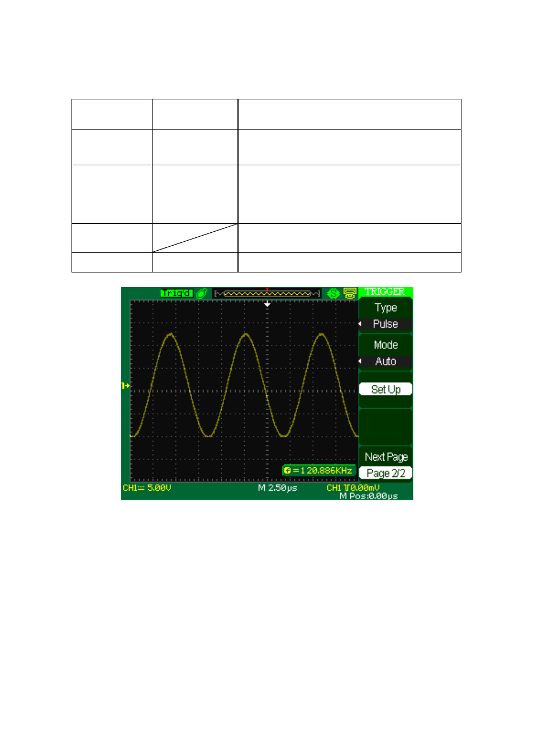Click the yellow printer icon
The width and height of the screenshot is (533, 756).
(x=350, y=293)
